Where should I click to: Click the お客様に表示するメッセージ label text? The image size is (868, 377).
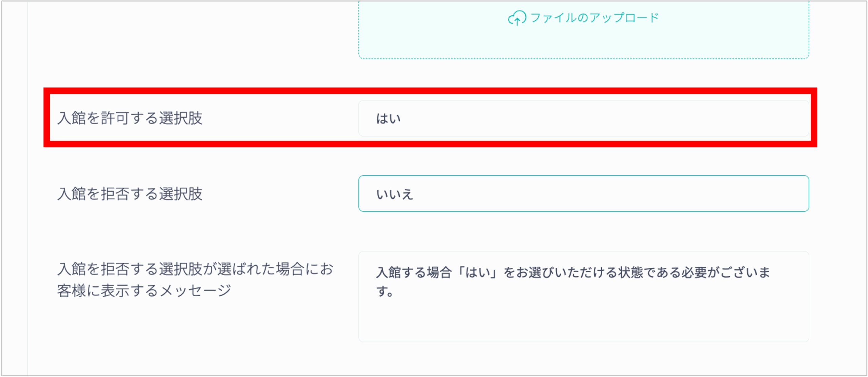pyautogui.click(x=144, y=291)
